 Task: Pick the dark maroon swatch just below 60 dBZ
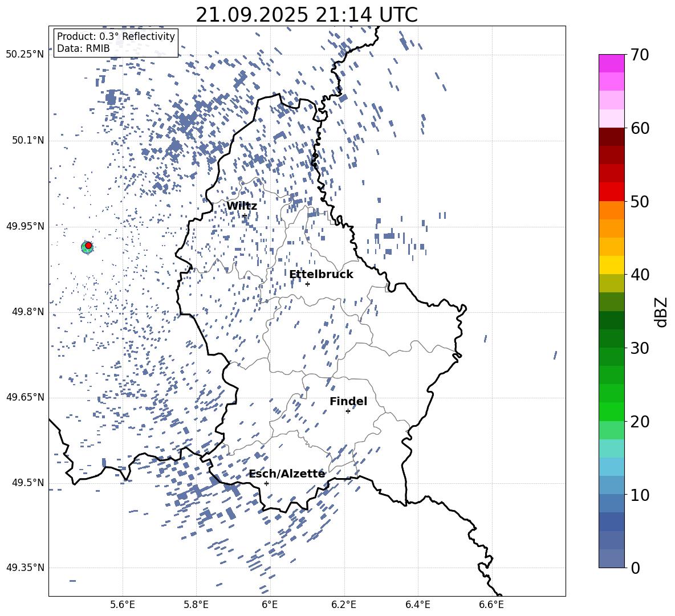click(x=612, y=137)
